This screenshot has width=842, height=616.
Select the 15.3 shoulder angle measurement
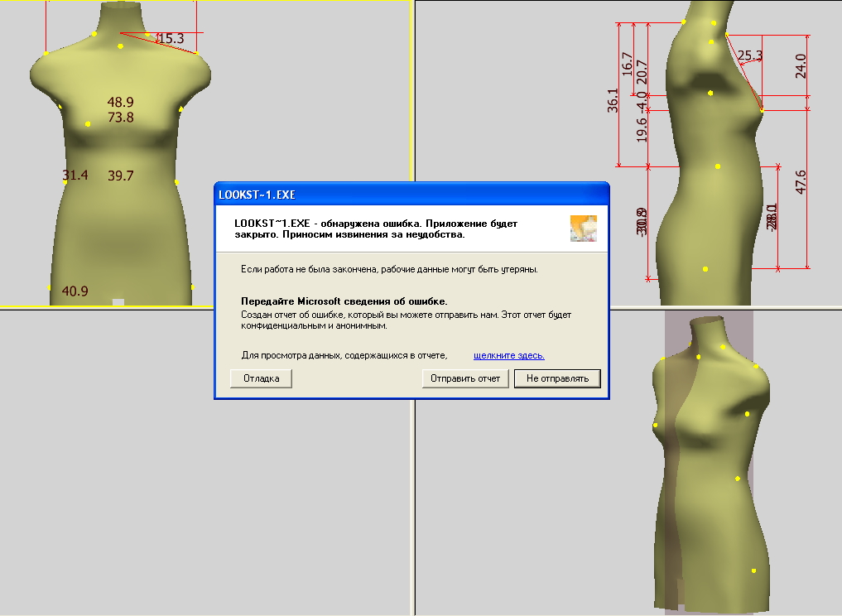coord(171,39)
